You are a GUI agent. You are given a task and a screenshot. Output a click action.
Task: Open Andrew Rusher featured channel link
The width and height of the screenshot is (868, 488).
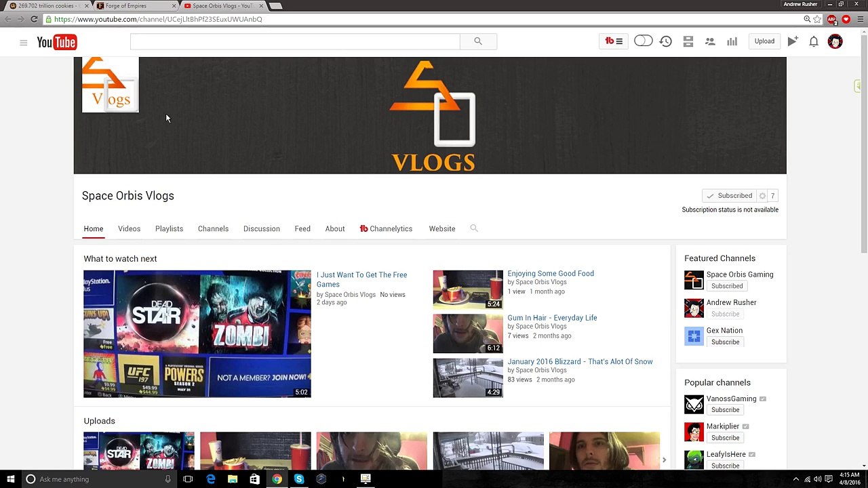coord(731,303)
